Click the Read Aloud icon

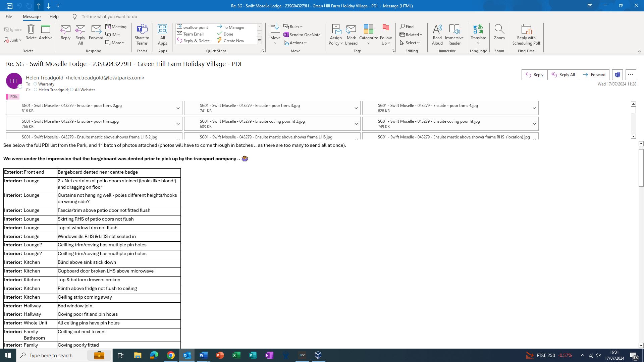point(437,29)
